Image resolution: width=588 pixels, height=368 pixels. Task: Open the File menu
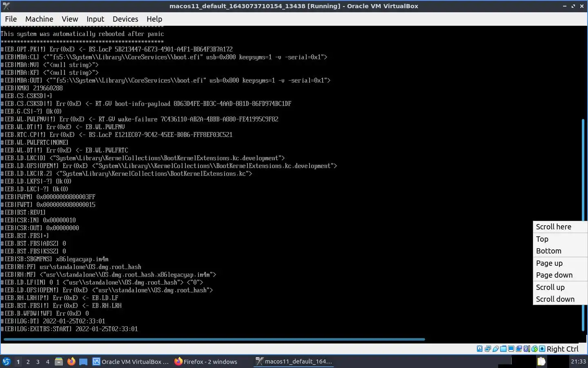[x=11, y=19]
